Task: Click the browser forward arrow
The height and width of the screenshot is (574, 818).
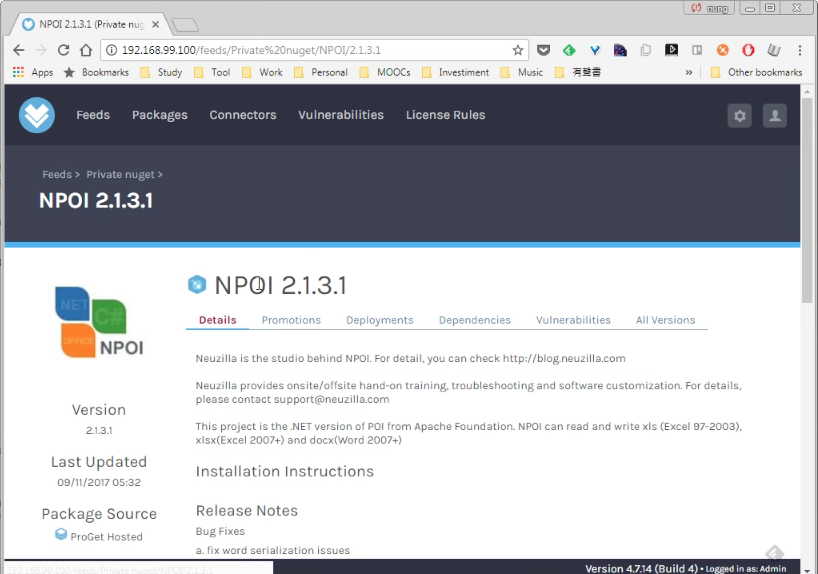Action: [41, 50]
